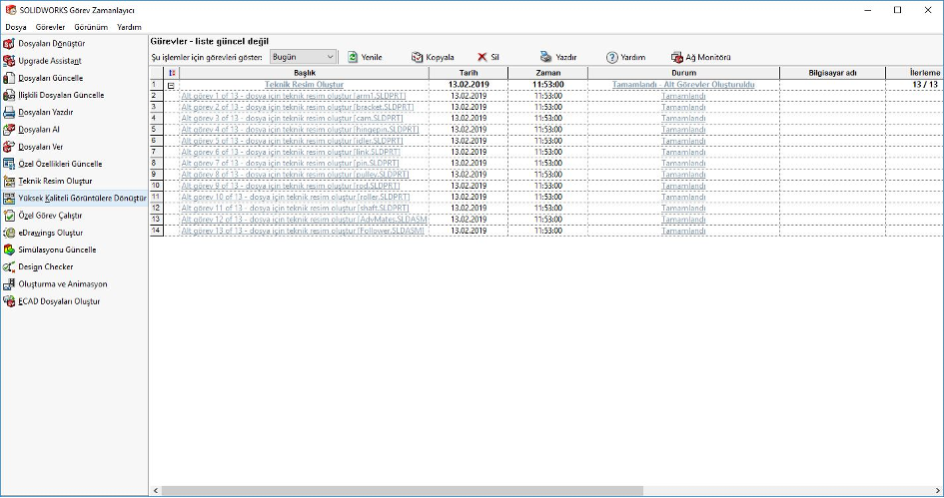Open Upgrade Assistant from the sidebar
The width and height of the screenshot is (944, 498).
click(x=9, y=61)
